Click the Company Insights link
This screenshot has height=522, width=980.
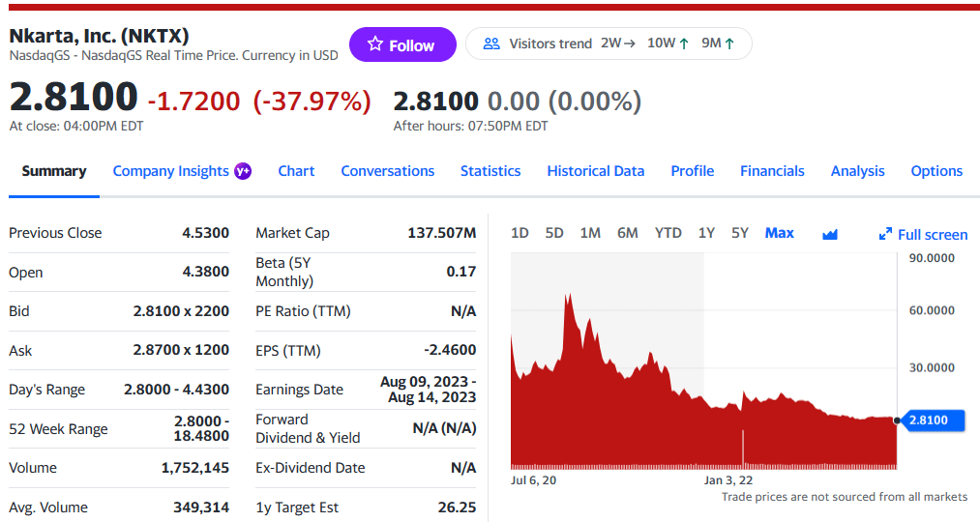point(170,171)
